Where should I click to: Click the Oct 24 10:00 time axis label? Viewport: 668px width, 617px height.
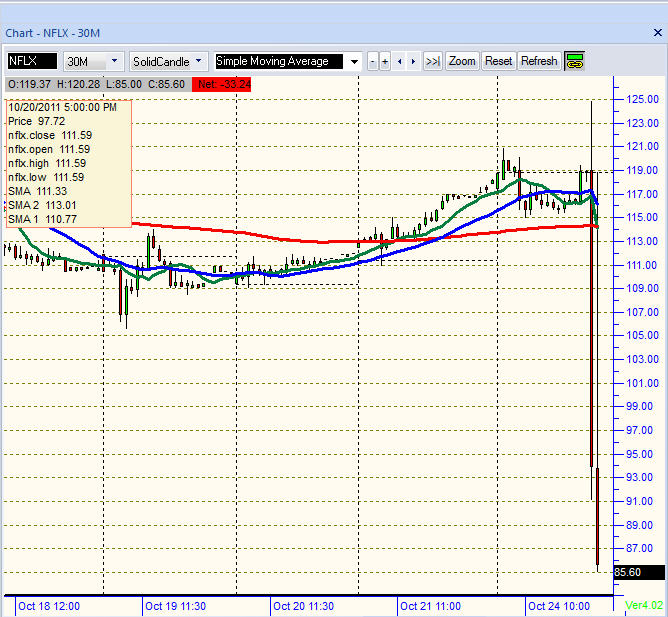558,606
